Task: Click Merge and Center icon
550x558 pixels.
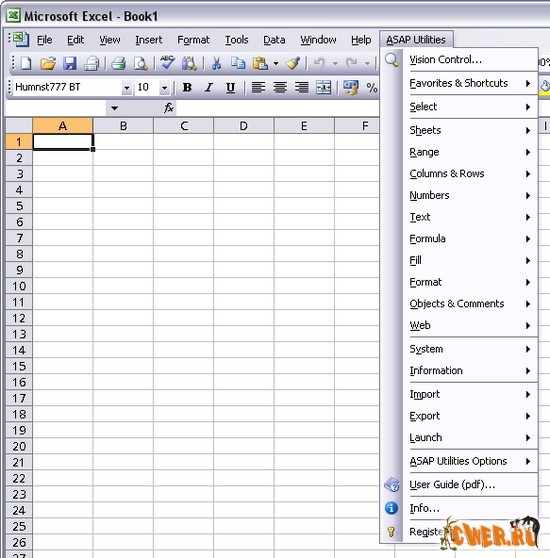Action: pos(323,87)
